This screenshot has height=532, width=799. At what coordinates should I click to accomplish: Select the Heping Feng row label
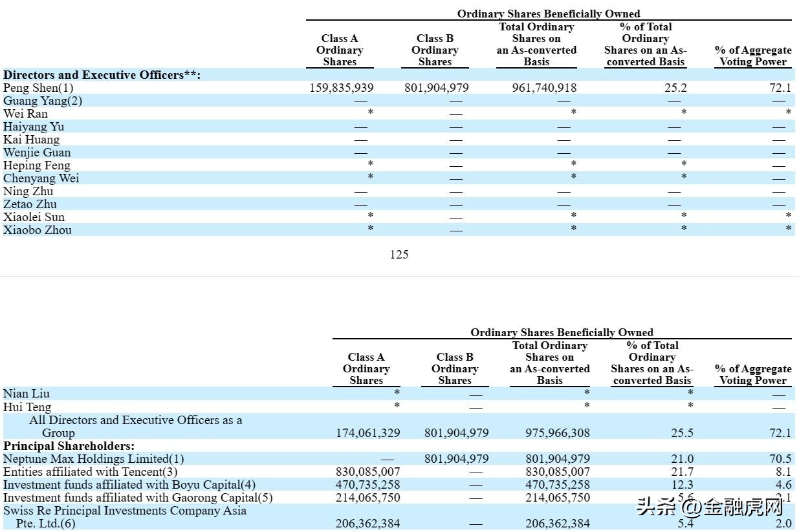point(37,165)
